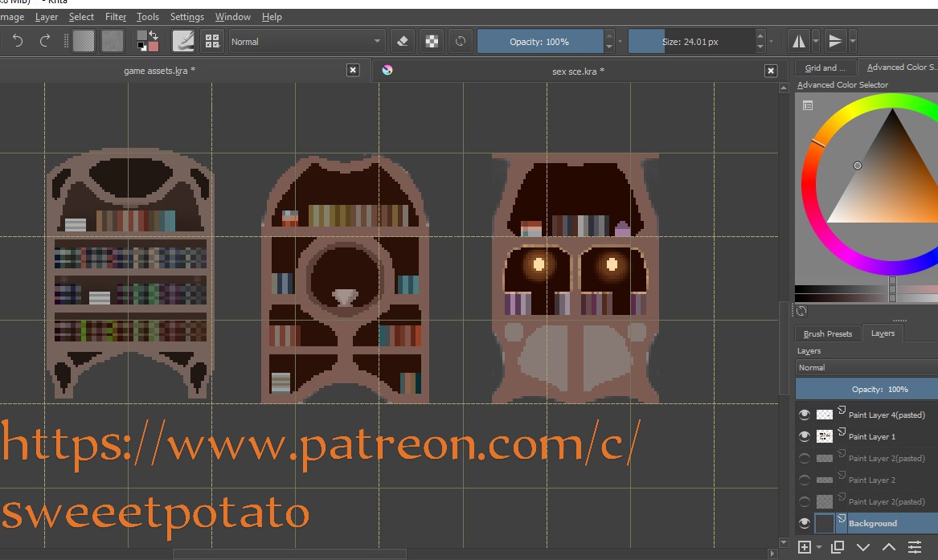The width and height of the screenshot is (938, 560).
Task: Hide the Background layer via eye icon
Action: [805, 524]
